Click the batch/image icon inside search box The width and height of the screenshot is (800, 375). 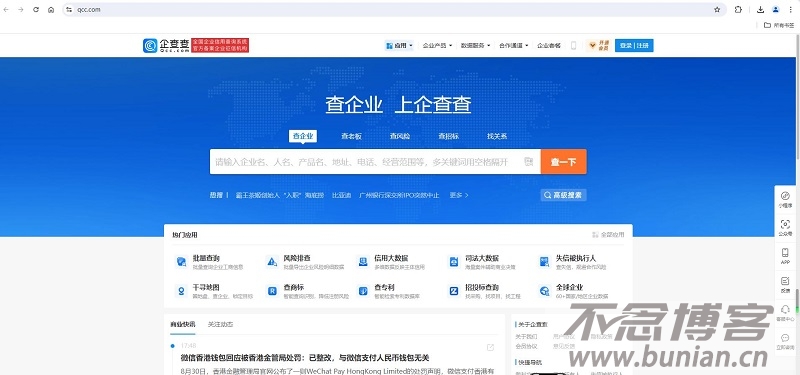point(529,162)
